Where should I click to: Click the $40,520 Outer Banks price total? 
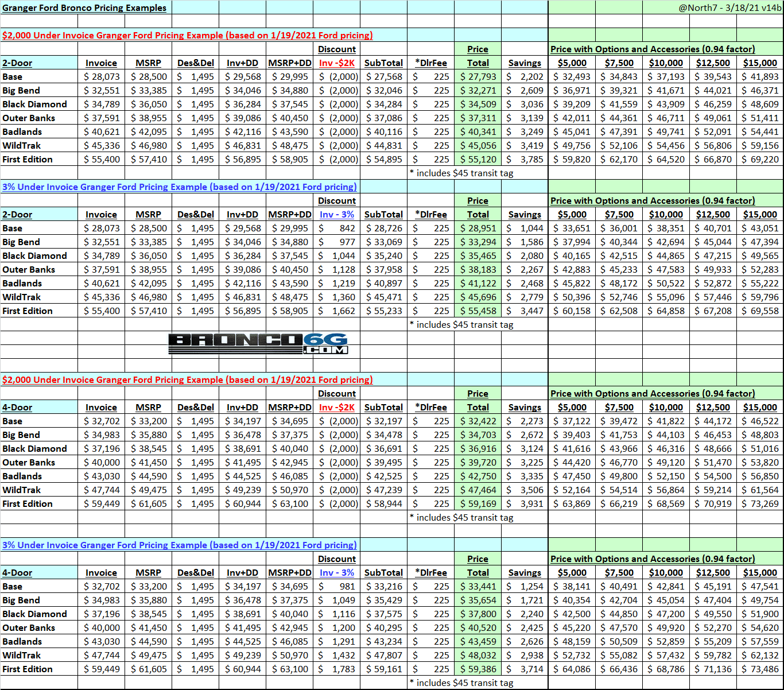tap(478, 627)
